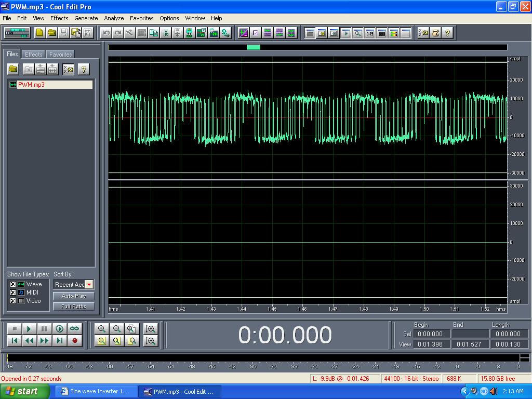Image resolution: width=532 pixels, height=399 pixels.
Task: Click the Cut scissors icon
Action: pos(166,33)
